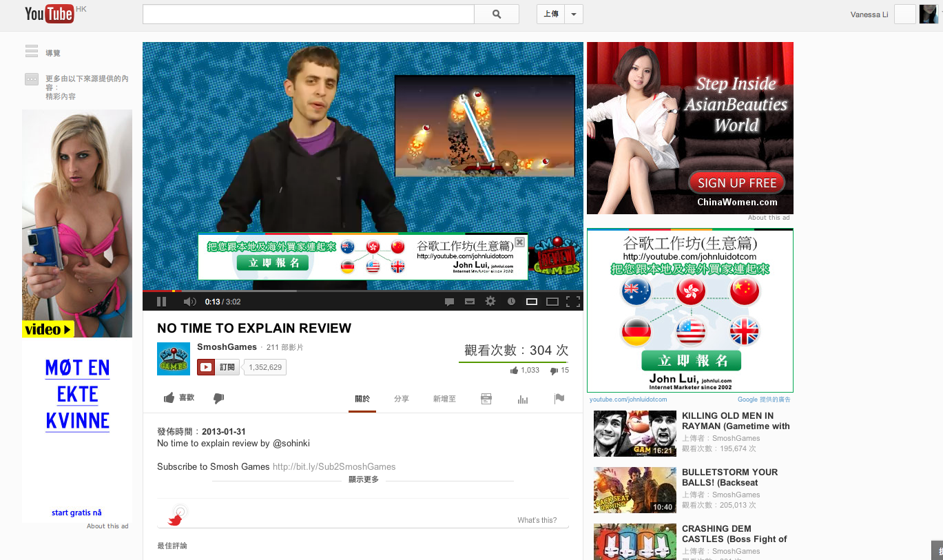This screenshot has height=560, width=943.
Task: Open the Bulletstorm Your Balls thumbnail
Action: [x=635, y=490]
